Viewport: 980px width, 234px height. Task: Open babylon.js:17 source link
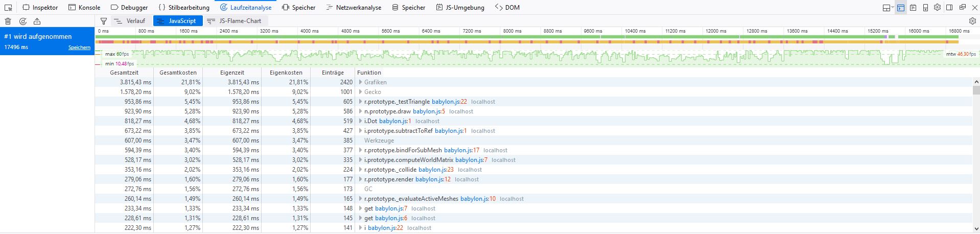[461, 150]
